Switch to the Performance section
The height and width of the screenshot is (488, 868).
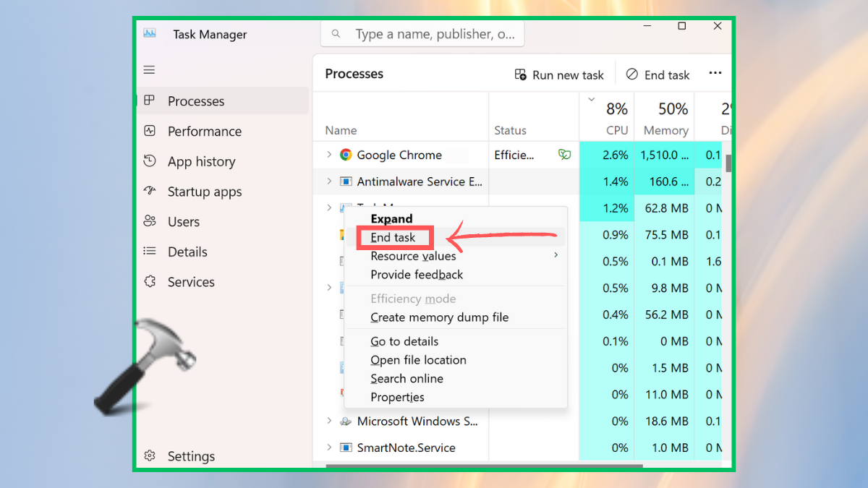[204, 131]
